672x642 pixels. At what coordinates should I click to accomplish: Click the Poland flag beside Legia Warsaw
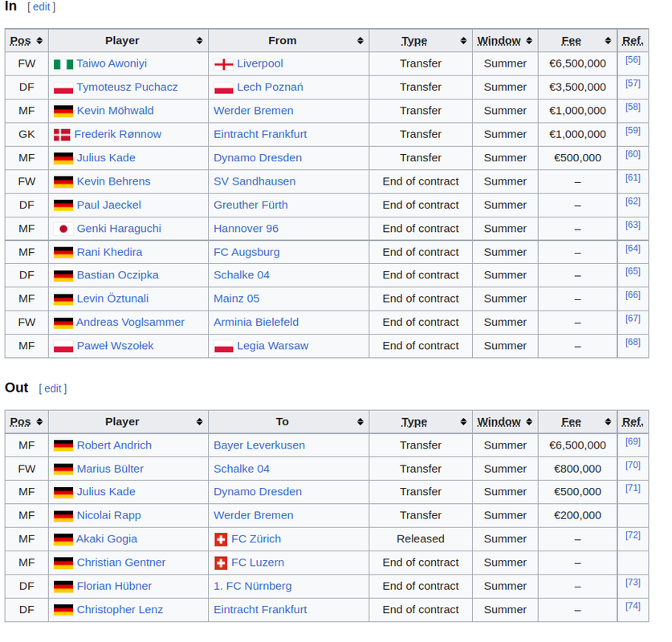224,347
